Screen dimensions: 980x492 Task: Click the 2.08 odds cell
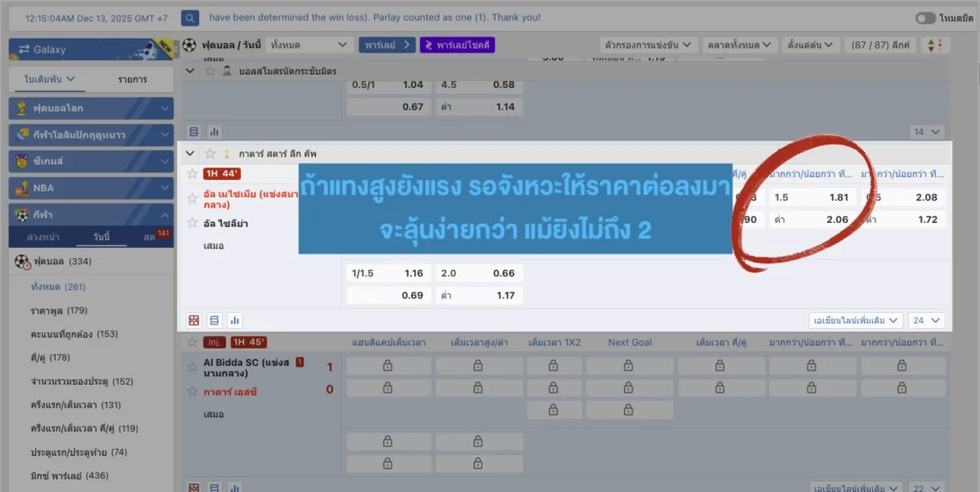coord(926,197)
